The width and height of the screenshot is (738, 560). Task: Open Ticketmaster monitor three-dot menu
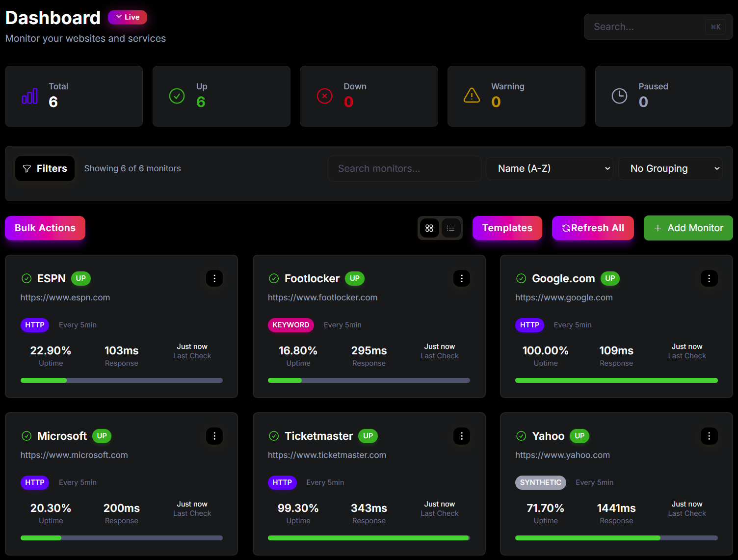462,436
